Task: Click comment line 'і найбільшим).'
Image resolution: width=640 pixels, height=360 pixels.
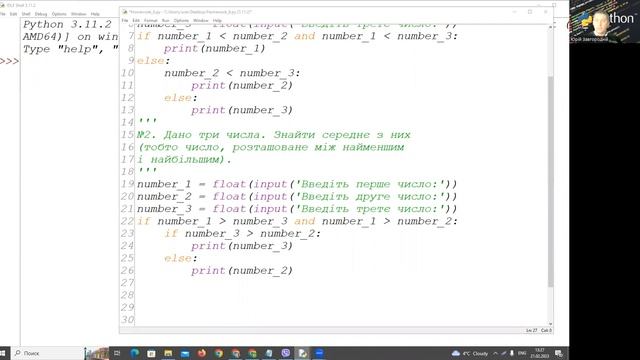Action: pos(184,160)
